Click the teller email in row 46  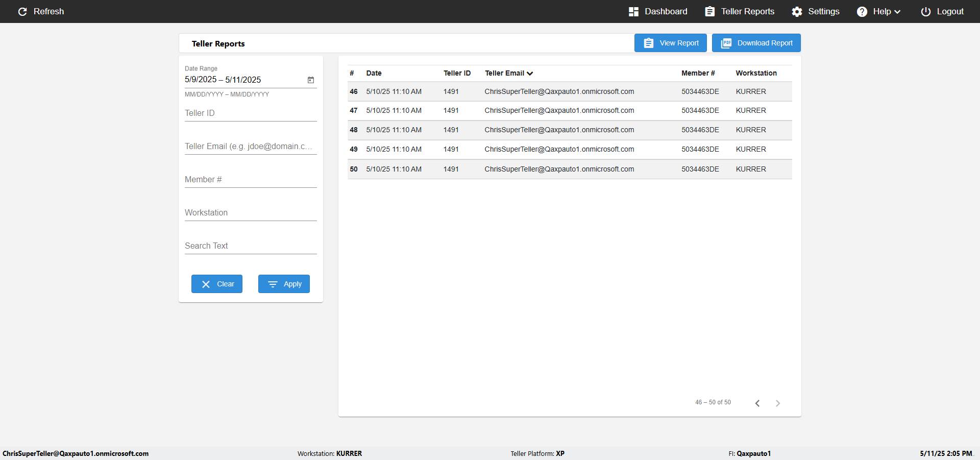[x=559, y=91]
